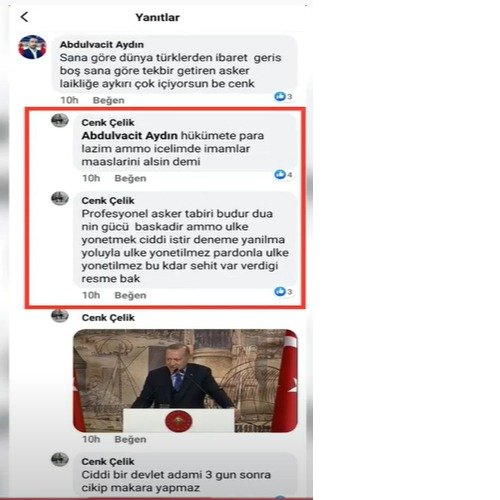Image resolution: width=500 pixels, height=500 pixels.
Task: Tap Cenk Çelik's avatar beside the 'Profesyonel asker' comment
Action: 60,198
